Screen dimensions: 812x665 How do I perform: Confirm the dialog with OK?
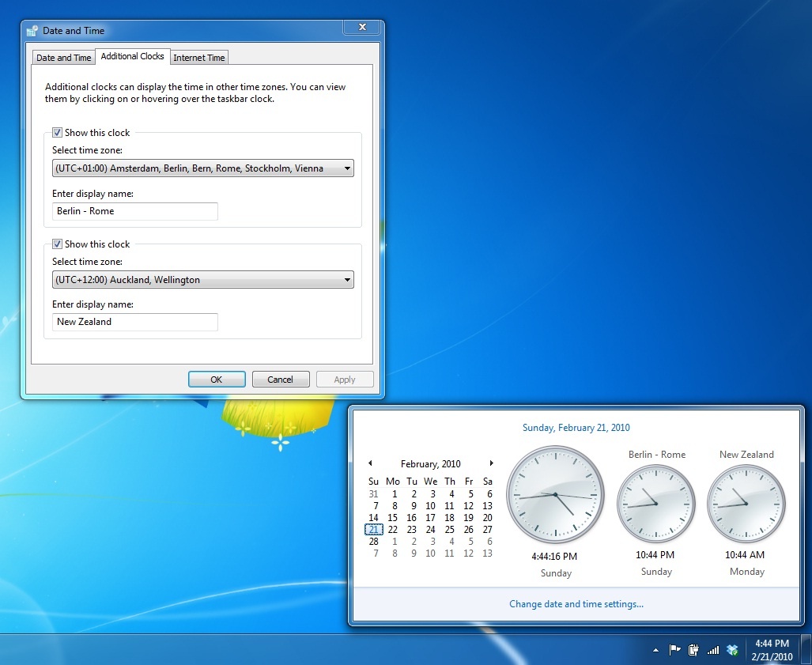pyautogui.click(x=217, y=380)
